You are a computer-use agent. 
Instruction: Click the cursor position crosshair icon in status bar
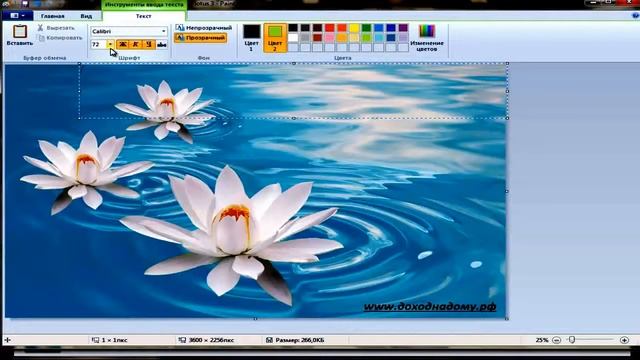[x=7, y=340]
